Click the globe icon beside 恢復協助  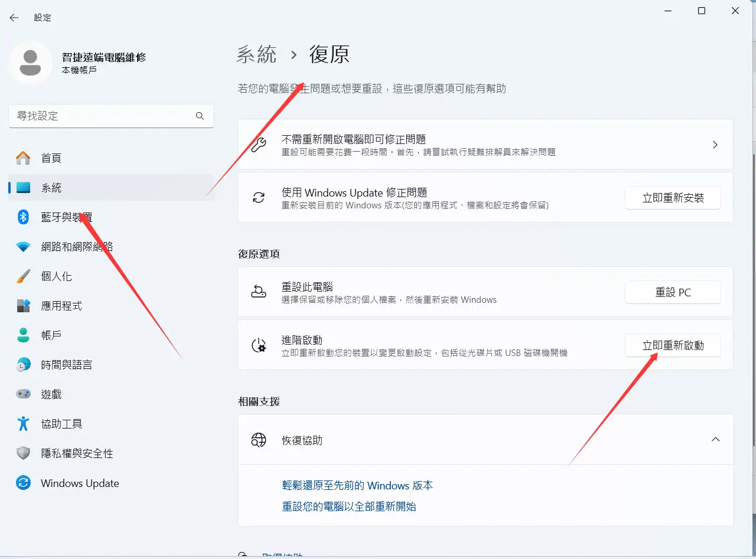click(x=259, y=440)
